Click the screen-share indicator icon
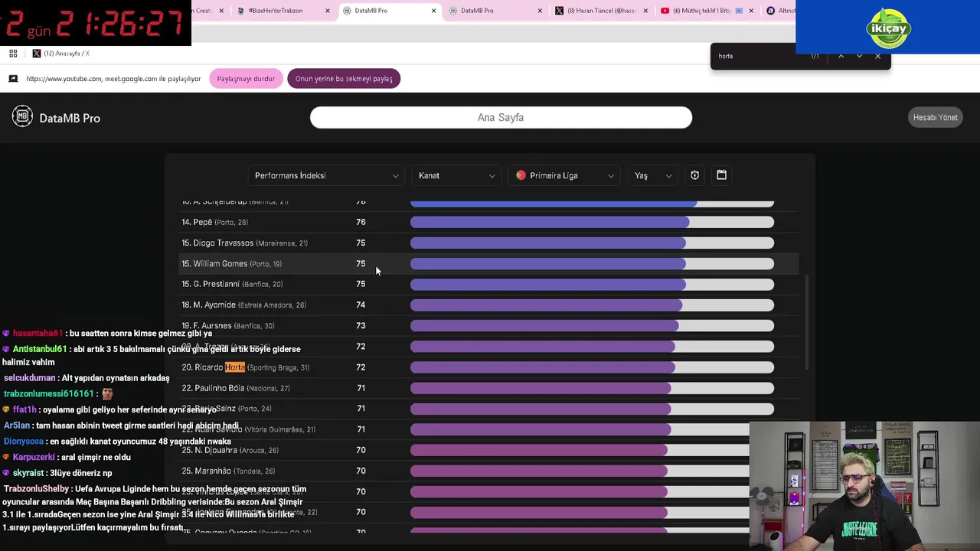980x551 pixels. tap(13, 78)
